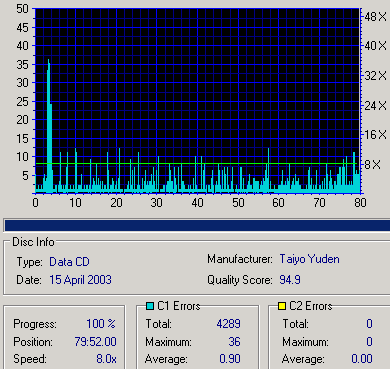Click the 48X label on speed axis

pyautogui.click(x=375, y=16)
